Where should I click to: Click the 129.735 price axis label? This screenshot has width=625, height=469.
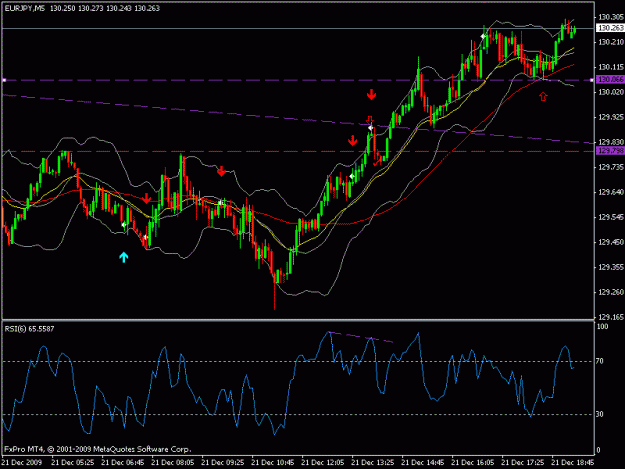point(611,167)
